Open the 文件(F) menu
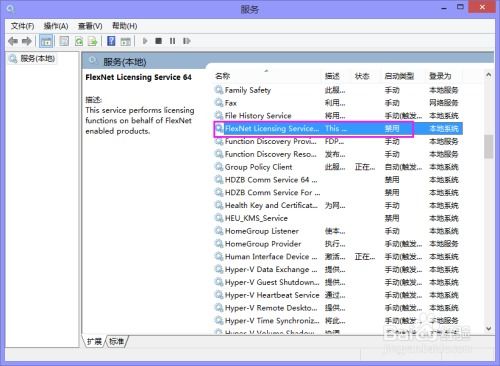 tap(22, 26)
